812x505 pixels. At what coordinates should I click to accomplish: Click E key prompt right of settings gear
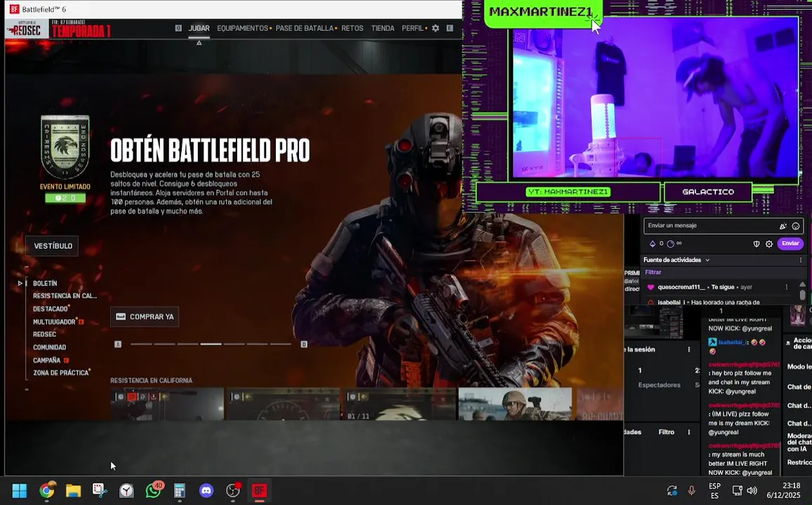pos(449,28)
